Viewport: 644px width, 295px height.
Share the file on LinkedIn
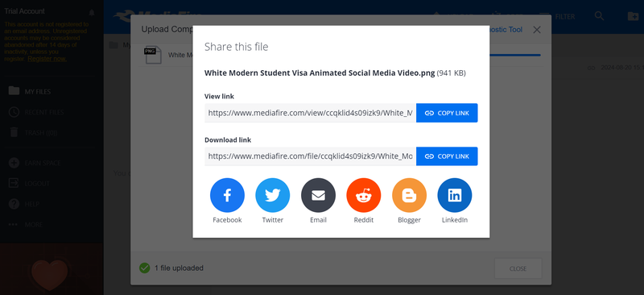tap(455, 195)
